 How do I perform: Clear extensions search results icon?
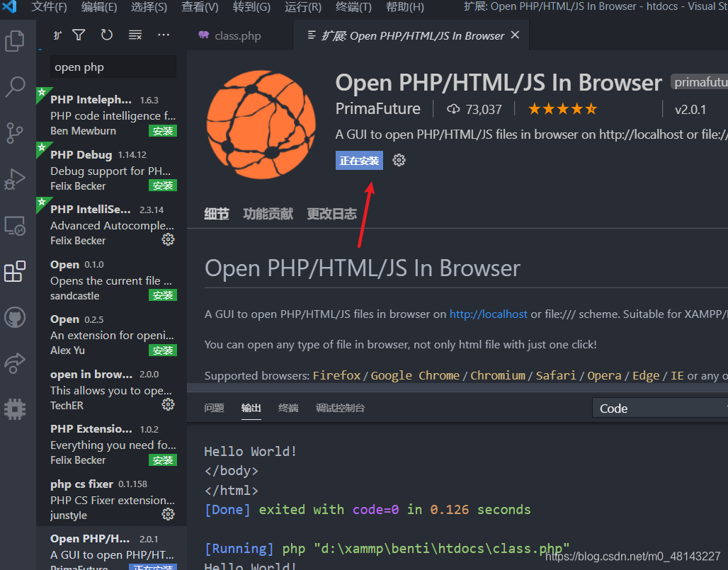tap(135, 35)
